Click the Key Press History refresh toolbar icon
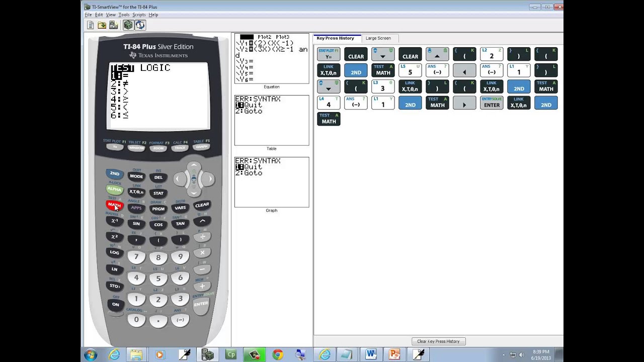 (x=140, y=25)
